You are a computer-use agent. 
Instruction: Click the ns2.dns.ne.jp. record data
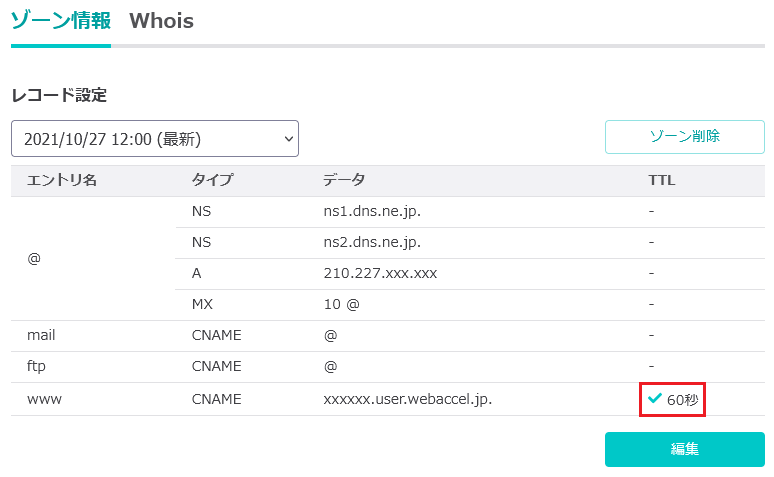(372, 242)
